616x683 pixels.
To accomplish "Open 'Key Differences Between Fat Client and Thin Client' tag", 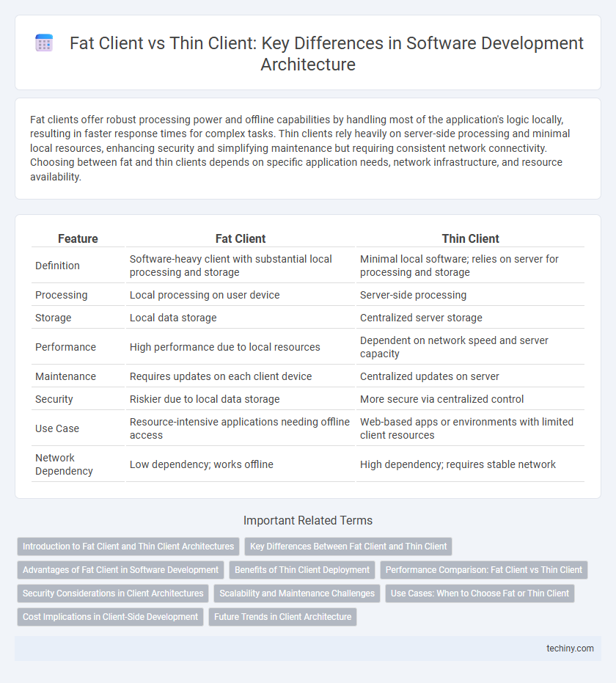I will (x=348, y=547).
